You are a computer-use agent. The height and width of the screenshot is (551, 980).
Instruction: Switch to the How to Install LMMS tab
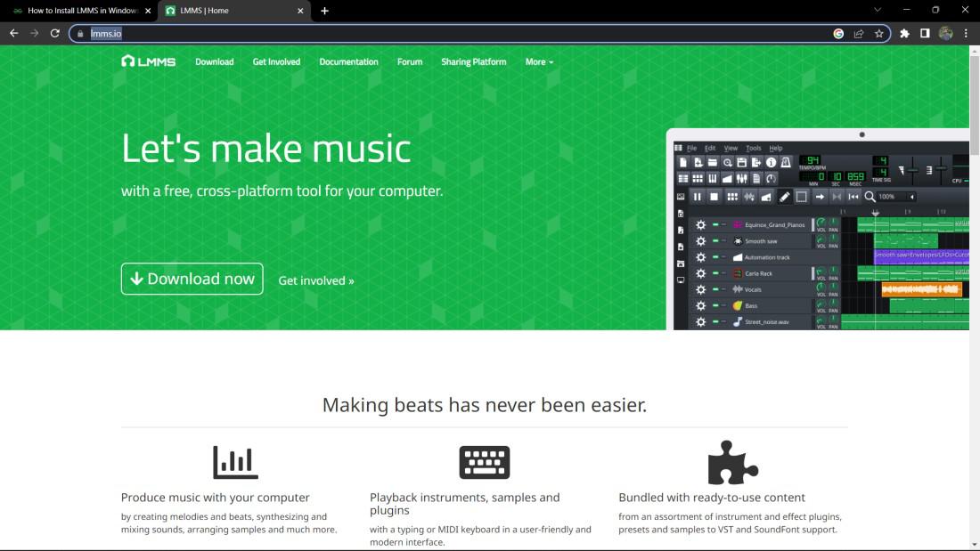coord(78,11)
